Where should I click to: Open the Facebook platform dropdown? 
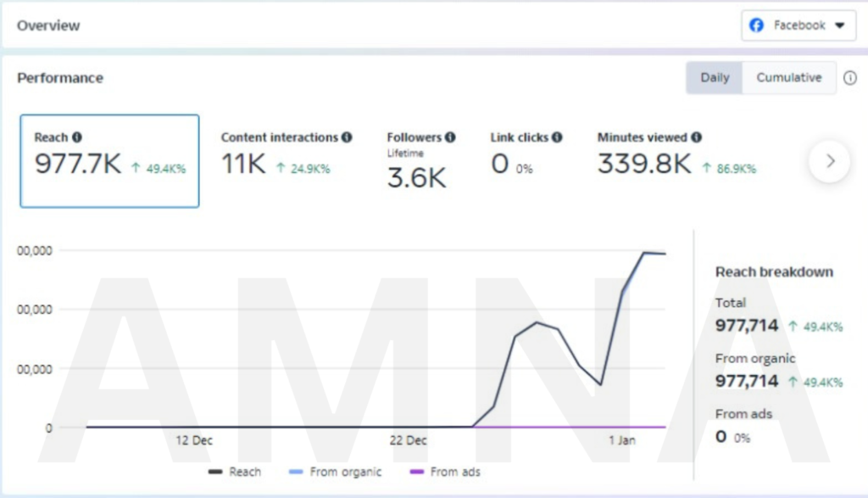pyautogui.click(x=798, y=25)
